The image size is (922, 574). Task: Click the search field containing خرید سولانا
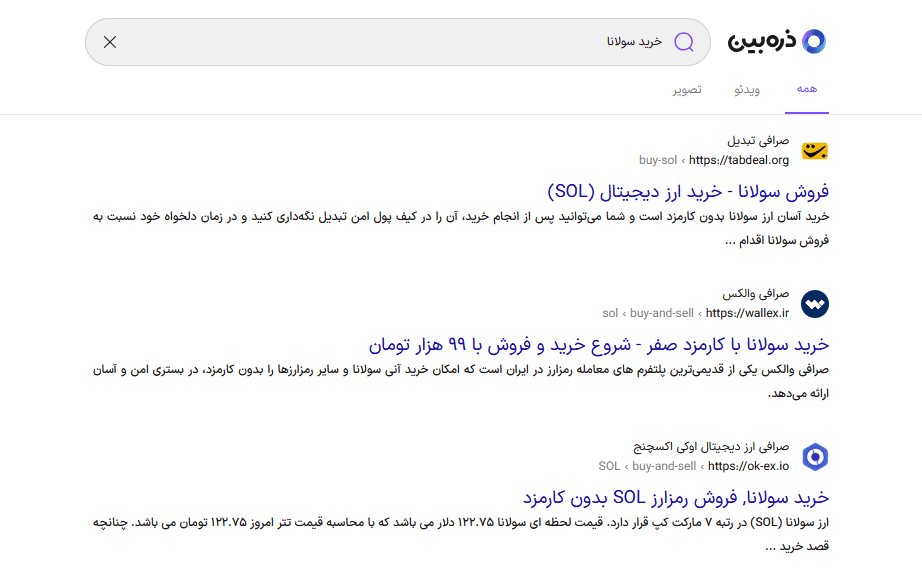400,42
